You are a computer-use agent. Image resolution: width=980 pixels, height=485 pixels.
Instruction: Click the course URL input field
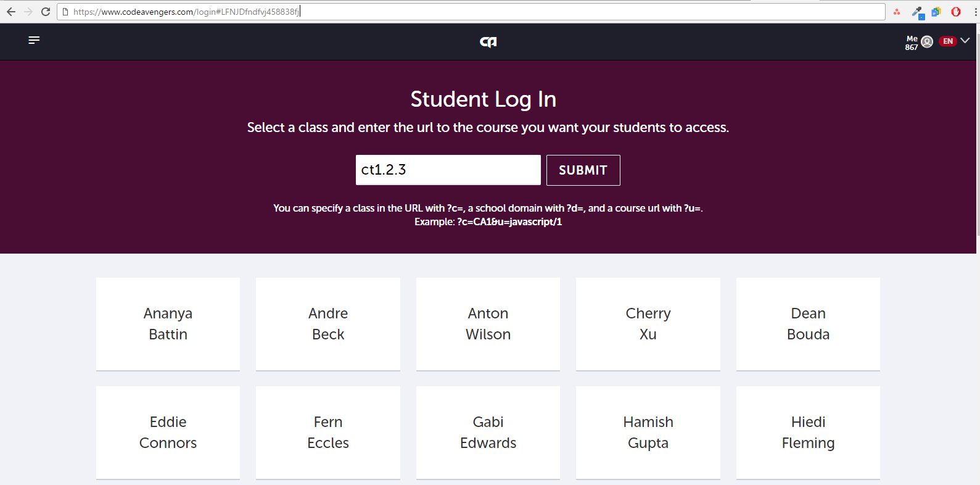click(448, 170)
